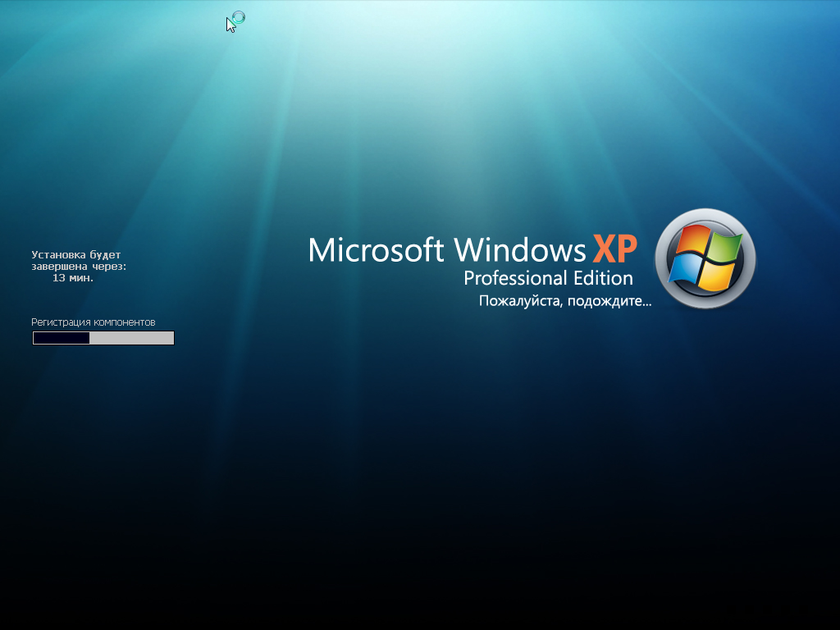Click the 'Регистрация компонентов' label

click(94, 322)
